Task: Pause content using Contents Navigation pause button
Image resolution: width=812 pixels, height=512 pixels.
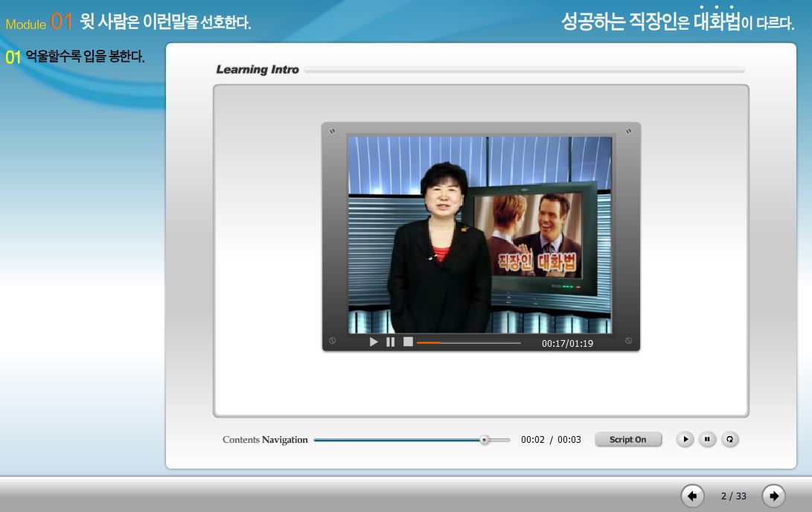Action: 707,440
